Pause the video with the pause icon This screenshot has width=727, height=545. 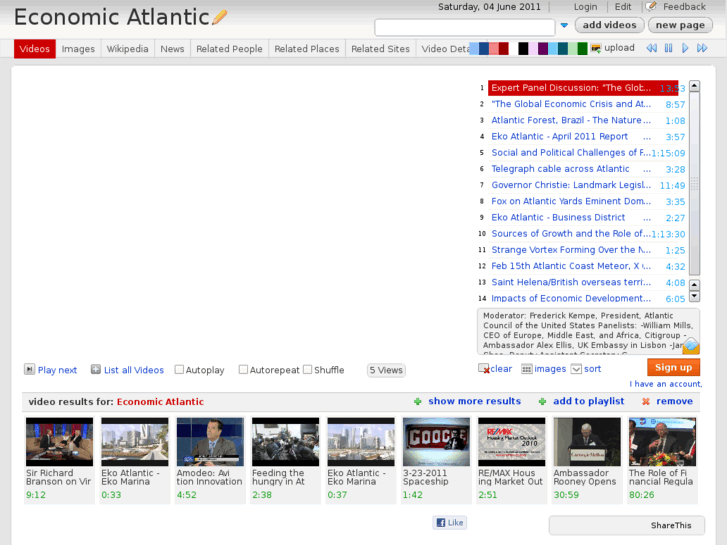pos(669,48)
